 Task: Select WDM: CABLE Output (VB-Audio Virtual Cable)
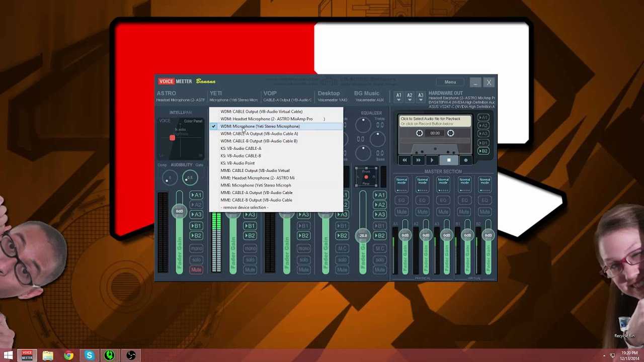point(276,112)
